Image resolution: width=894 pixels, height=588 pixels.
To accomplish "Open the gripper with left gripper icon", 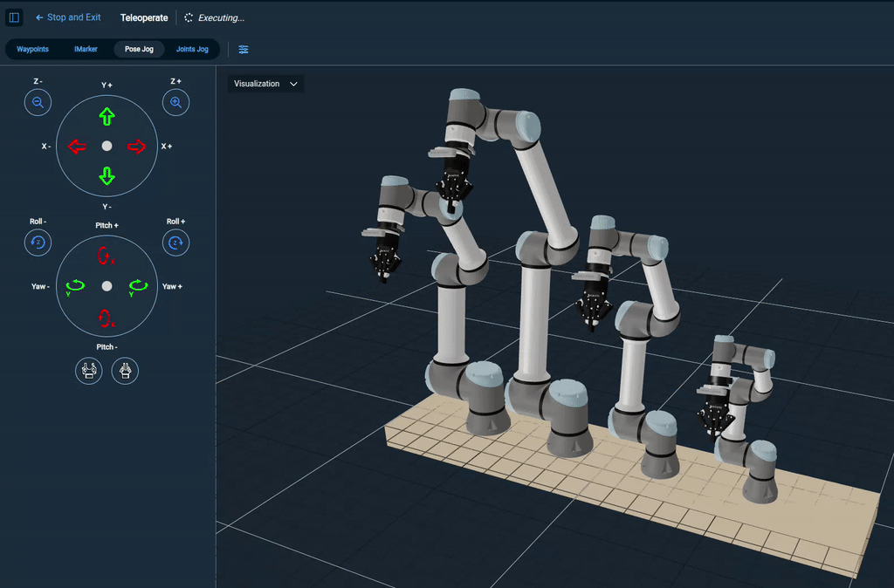I will click(x=88, y=371).
